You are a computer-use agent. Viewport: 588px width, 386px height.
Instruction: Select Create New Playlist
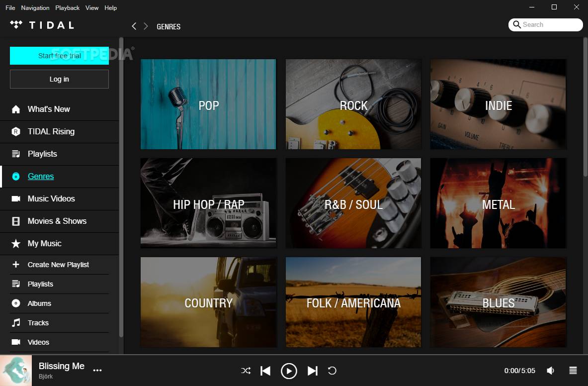(x=59, y=265)
